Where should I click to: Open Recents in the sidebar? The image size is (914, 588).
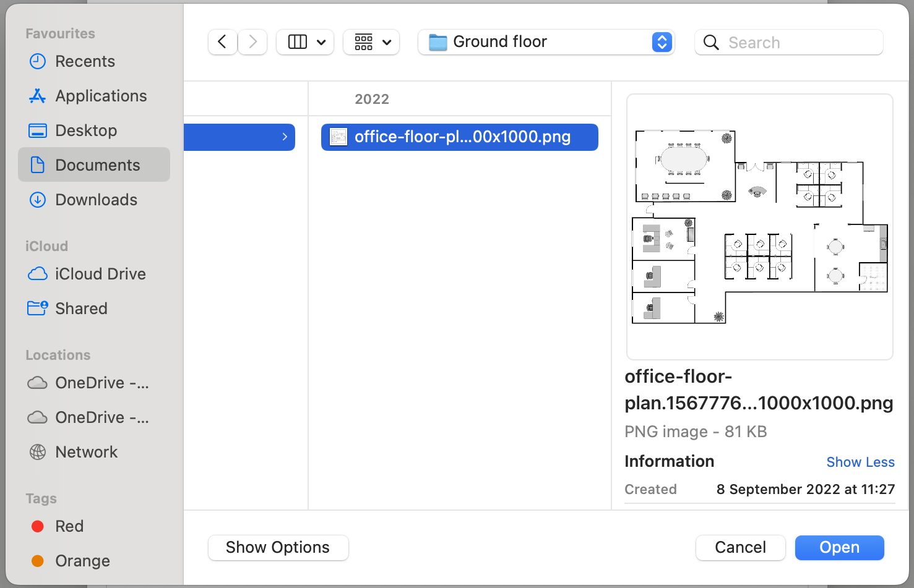(x=85, y=61)
